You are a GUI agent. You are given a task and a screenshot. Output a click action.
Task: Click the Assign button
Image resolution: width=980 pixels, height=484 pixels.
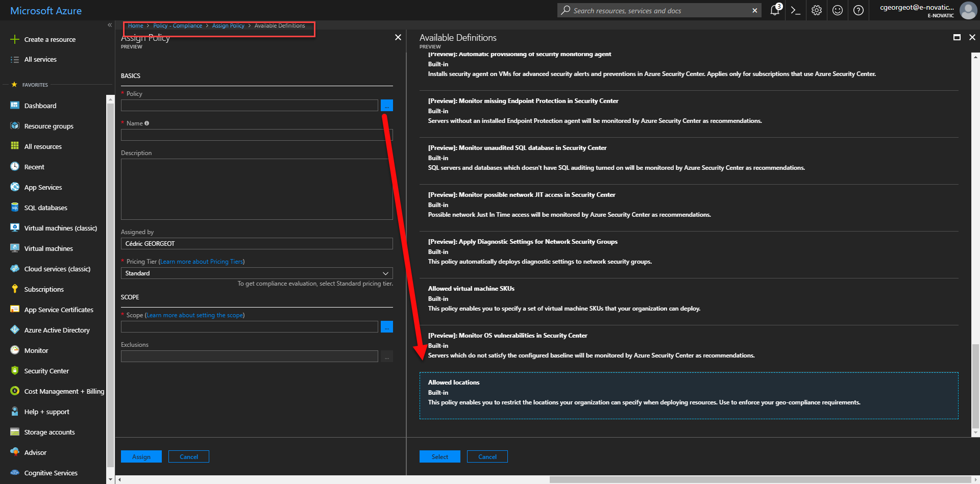click(x=141, y=456)
